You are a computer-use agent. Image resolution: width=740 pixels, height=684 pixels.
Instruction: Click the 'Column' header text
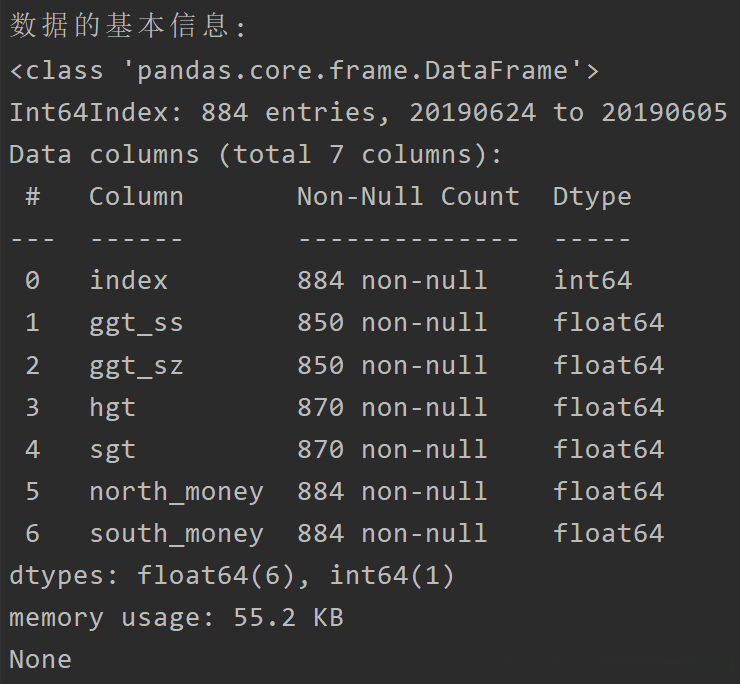136,197
